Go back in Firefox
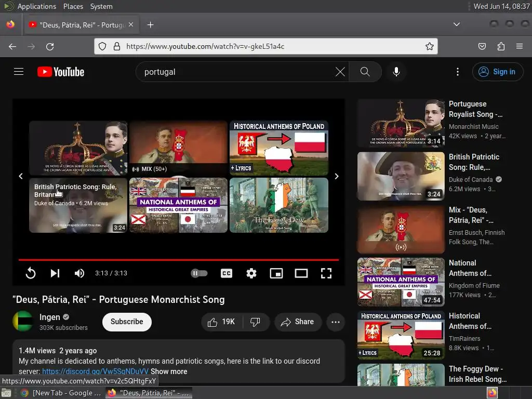 [x=12, y=46]
